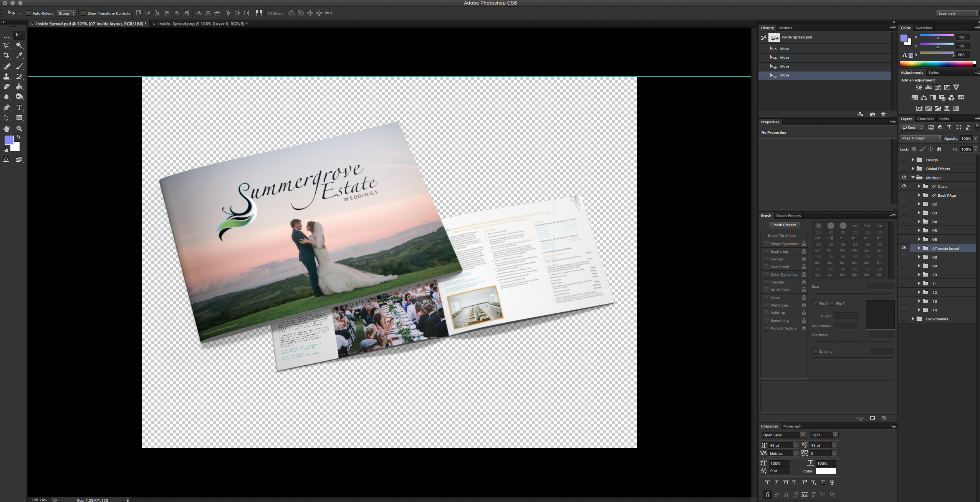The height and width of the screenshot is (502, 980).
Task: Swap foreground and background colors
Action: point(18,137)
